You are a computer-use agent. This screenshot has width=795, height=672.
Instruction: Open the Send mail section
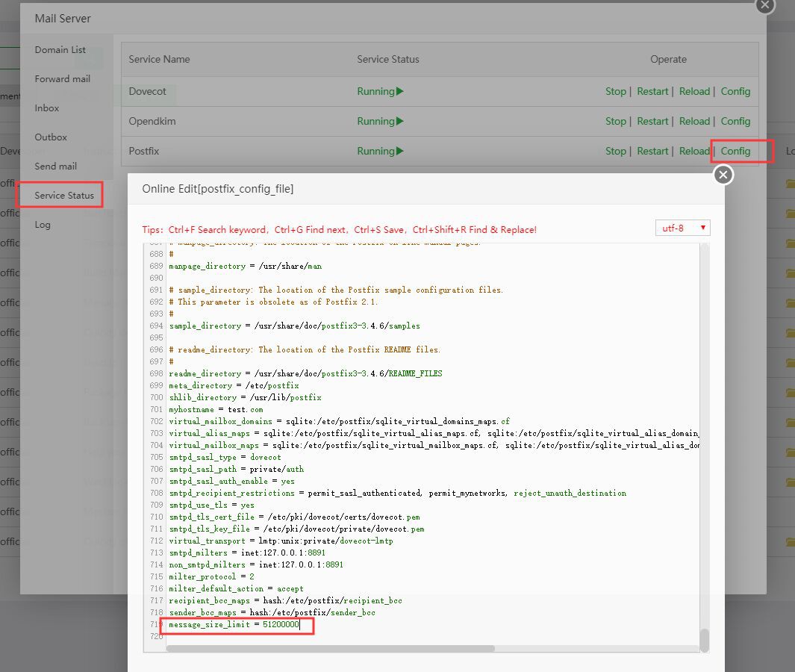55,166
